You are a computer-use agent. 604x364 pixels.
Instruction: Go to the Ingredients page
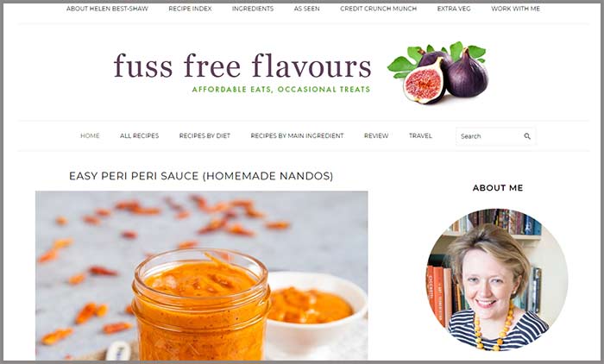tap(253, 9)
